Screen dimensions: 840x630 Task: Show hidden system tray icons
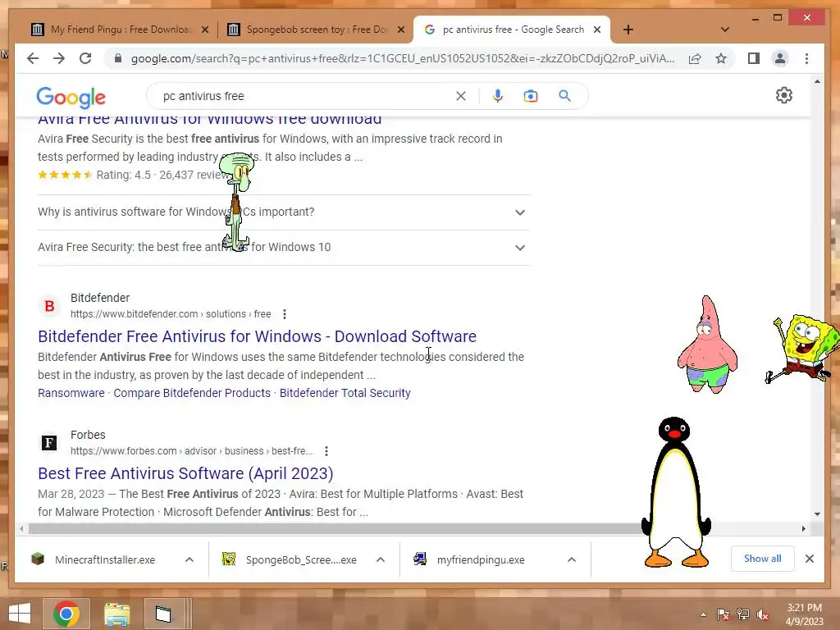703,614
